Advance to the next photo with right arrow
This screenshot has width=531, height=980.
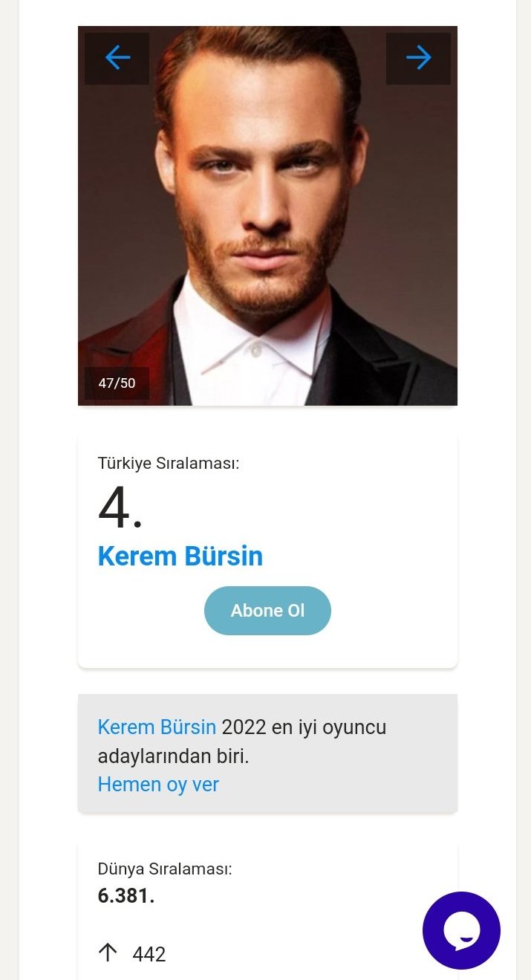[x=418, y=58]
